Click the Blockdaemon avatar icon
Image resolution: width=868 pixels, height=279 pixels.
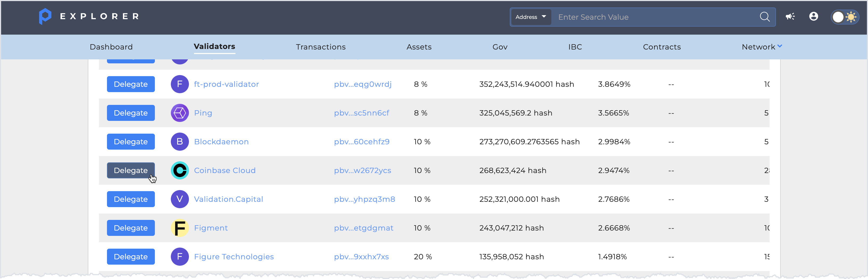[180, 142]
